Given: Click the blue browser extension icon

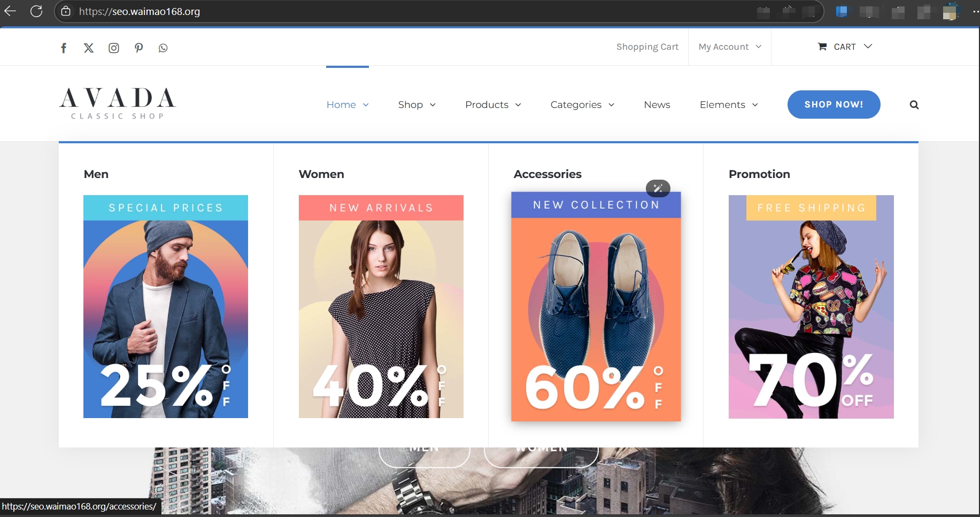Looking at the screenshot, I should tap(842, 11).
